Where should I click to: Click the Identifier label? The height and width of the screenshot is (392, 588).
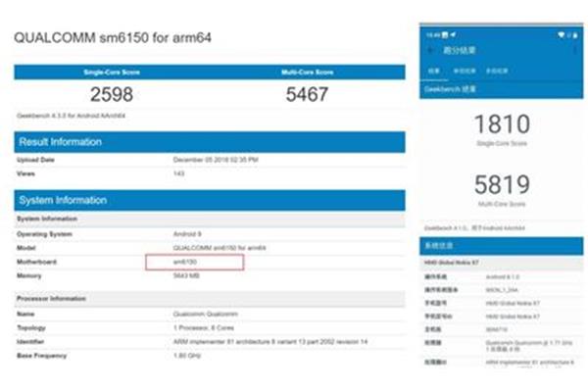click(30, 342)
